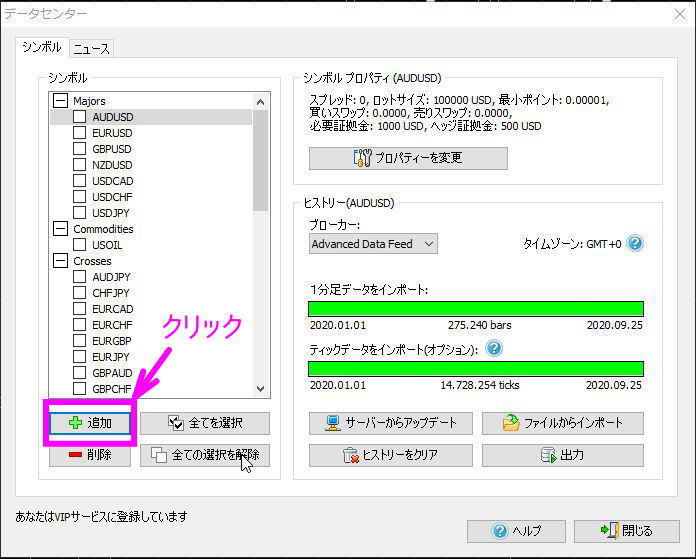This screenshot has height=559, width=696.
Task: Select the USOIL symbol name
Action: coord(107,245)
